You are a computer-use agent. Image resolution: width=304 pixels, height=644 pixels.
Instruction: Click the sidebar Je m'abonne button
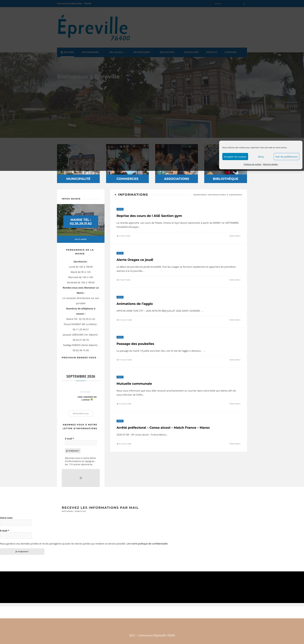pos(73,451)
